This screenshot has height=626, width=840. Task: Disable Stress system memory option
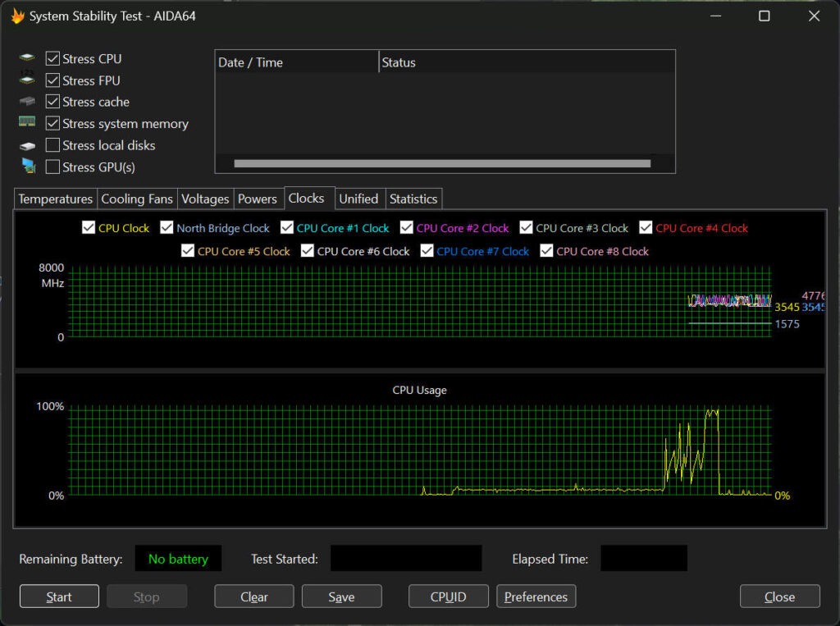[x=52, y=124]
